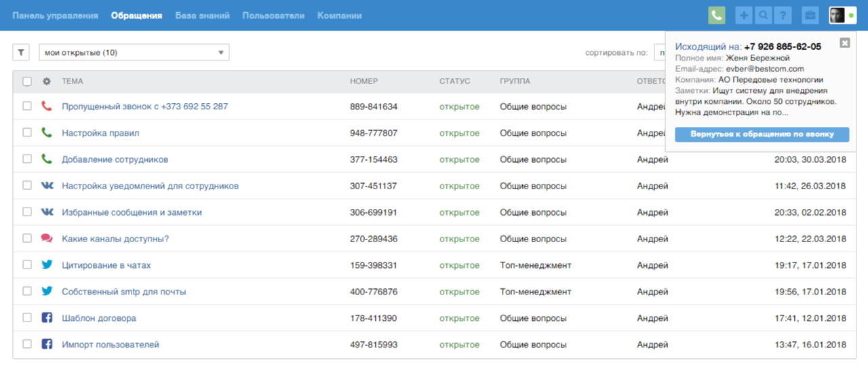Switch to the Пользователи section
This screenshot has width=868, height=371.
273,16
